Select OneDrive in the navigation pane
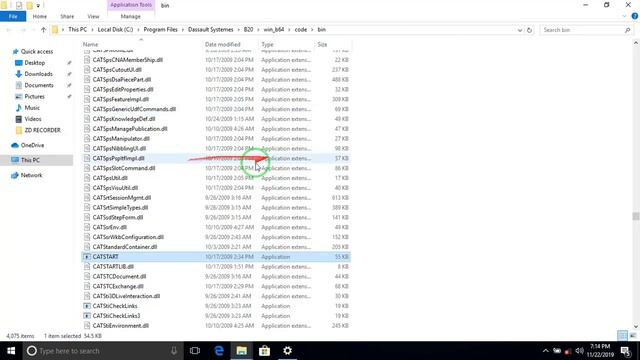This screenshot has height=360, width=640. [x=32, y=145]
